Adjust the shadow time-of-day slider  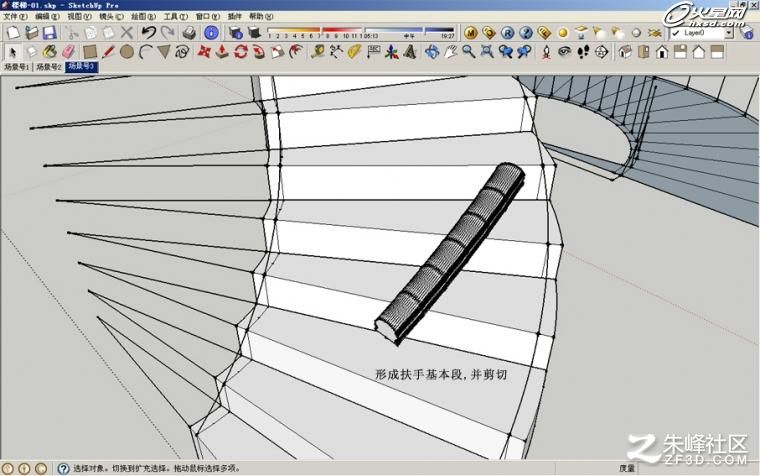click(410, 32)
